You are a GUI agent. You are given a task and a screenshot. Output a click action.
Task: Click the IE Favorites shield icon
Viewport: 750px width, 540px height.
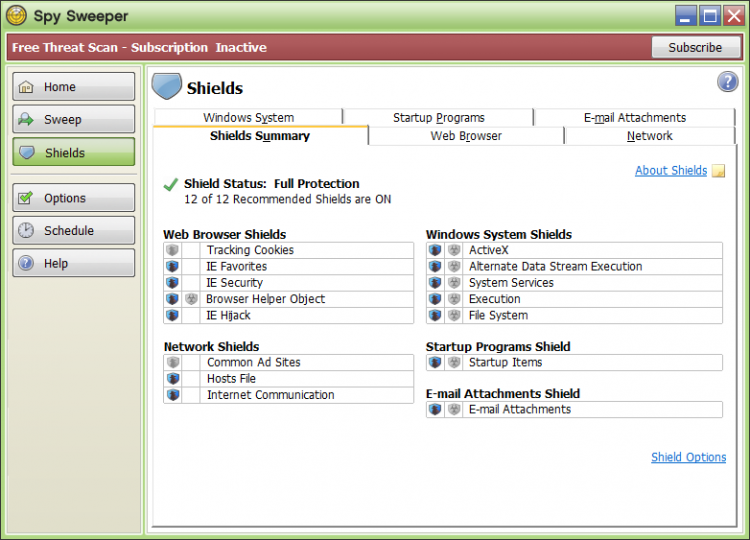(172, 266)
